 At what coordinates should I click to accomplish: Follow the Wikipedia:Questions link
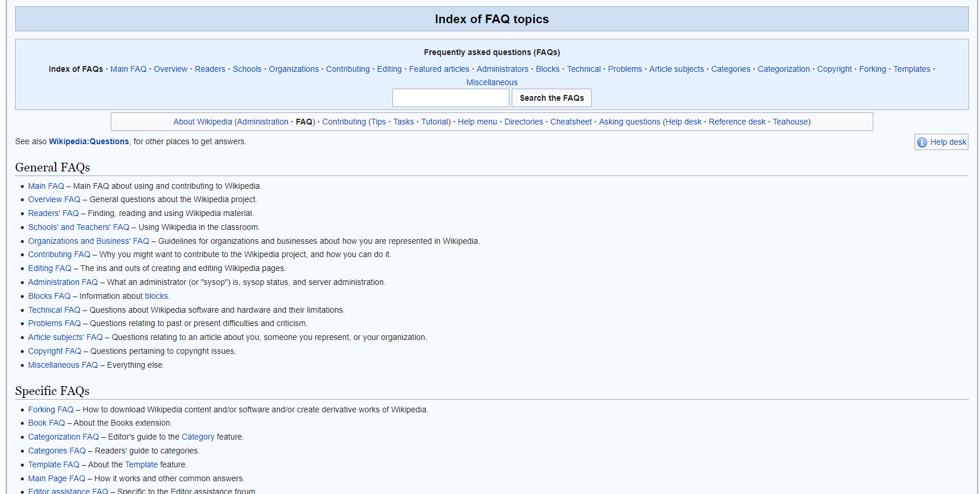point(89,141)
